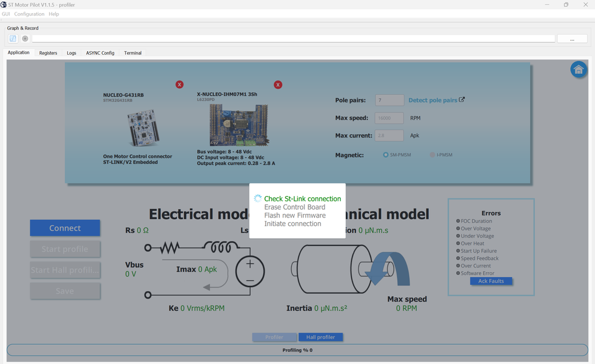Click the Rs 0 Ω value
Viewport: 595px width, 364px height.
coord(143,231)
